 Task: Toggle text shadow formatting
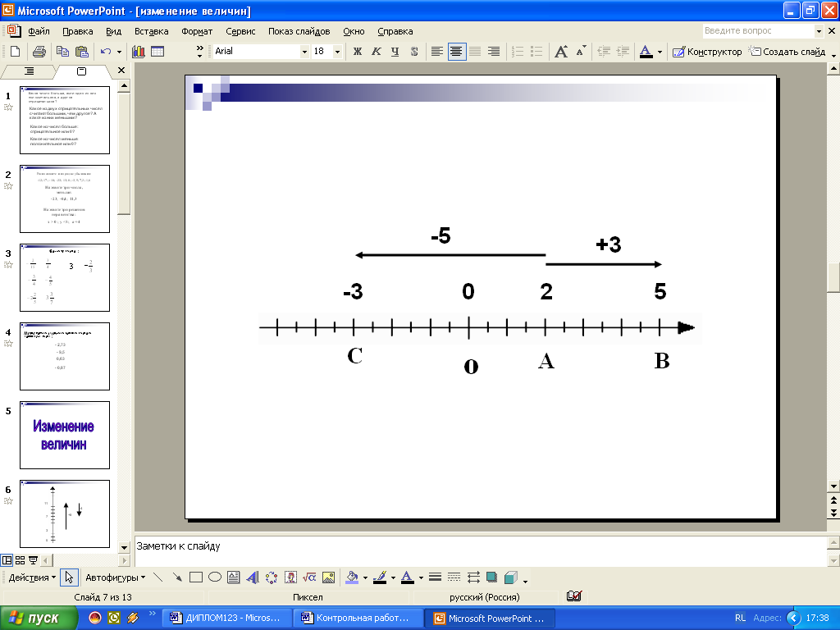tap(414, 52)
